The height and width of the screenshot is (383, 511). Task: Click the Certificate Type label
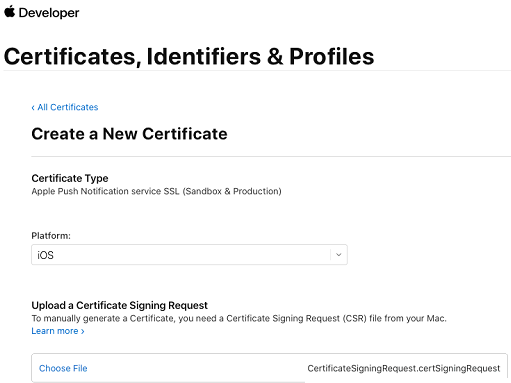pos(70,178)
